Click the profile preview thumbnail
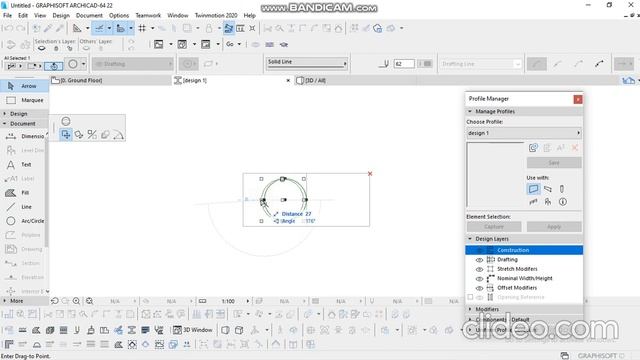The height and width of the screenshot is (360, 640). pyautogui.click(x=495, y=175)
